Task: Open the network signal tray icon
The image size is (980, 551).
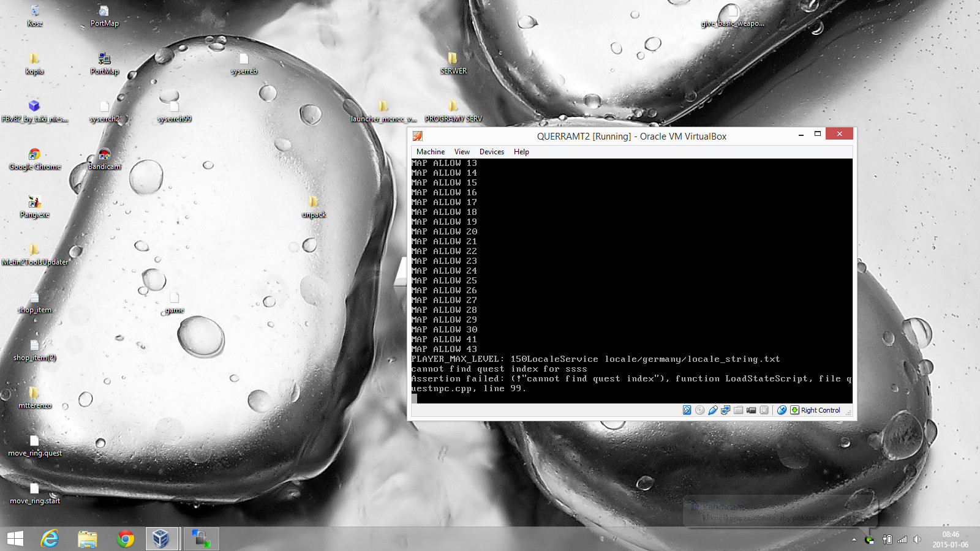Action: (902, 539)
